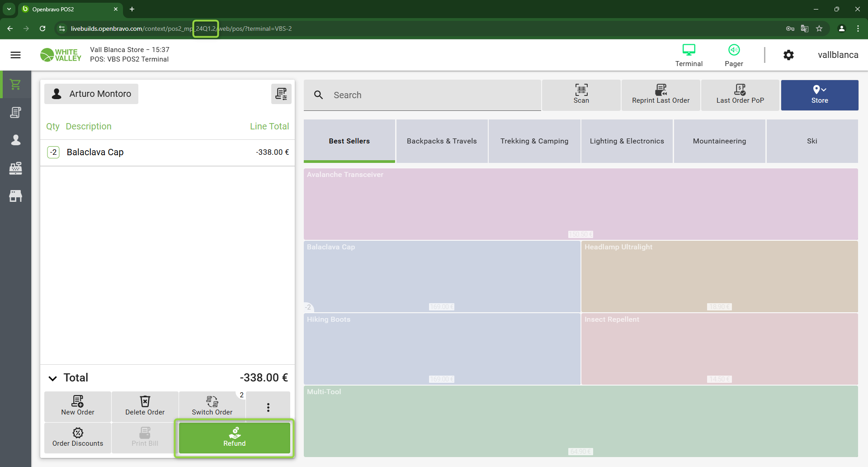
Task: Open the three-dot more actions menu
Action: 268,407
